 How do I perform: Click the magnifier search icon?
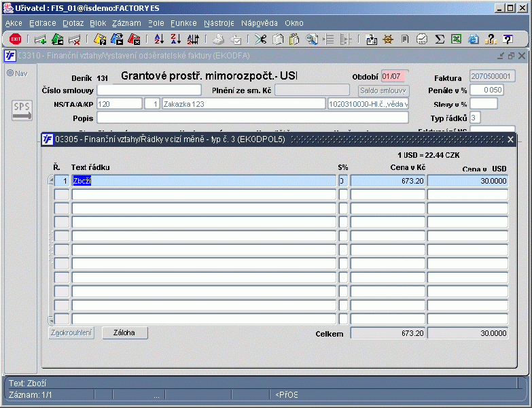(x=311, y=39)
